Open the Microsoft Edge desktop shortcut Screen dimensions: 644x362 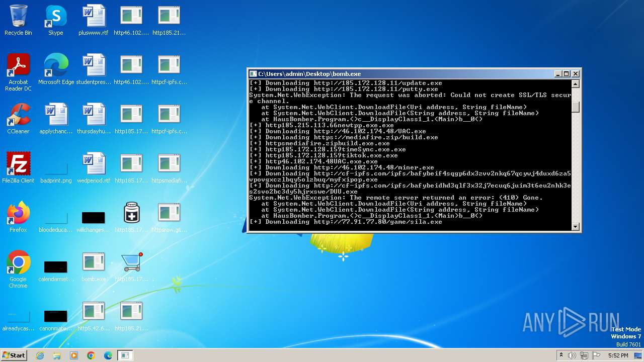point(56,70)
